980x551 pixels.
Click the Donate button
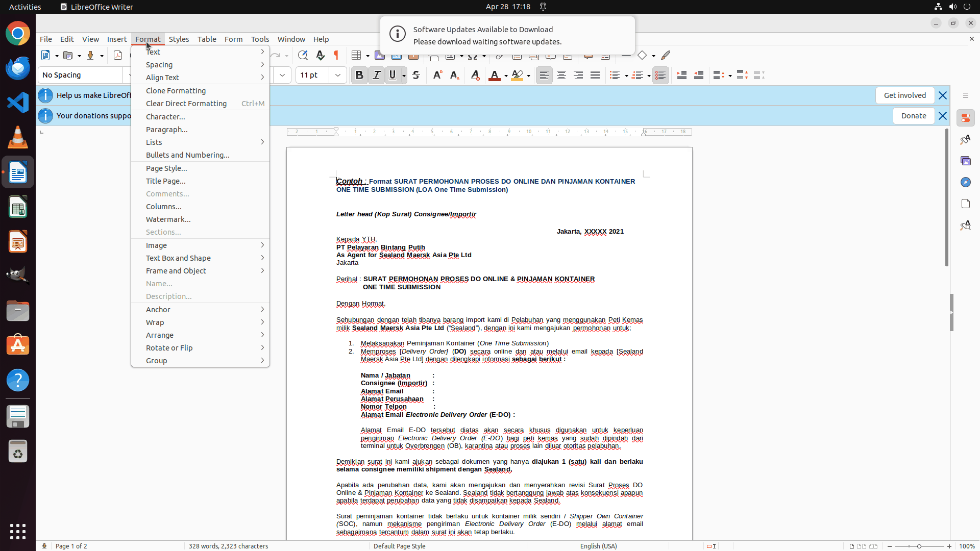click(x=913, y=116)
